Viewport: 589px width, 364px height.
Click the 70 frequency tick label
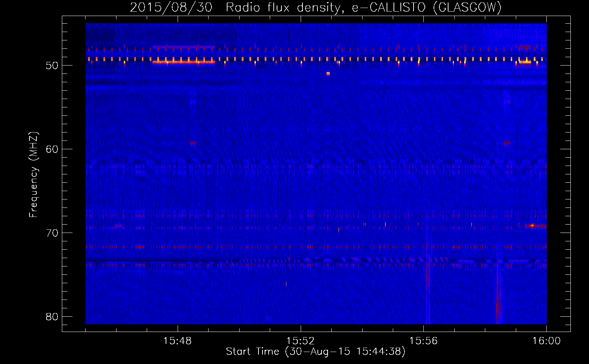coord(52,233)
